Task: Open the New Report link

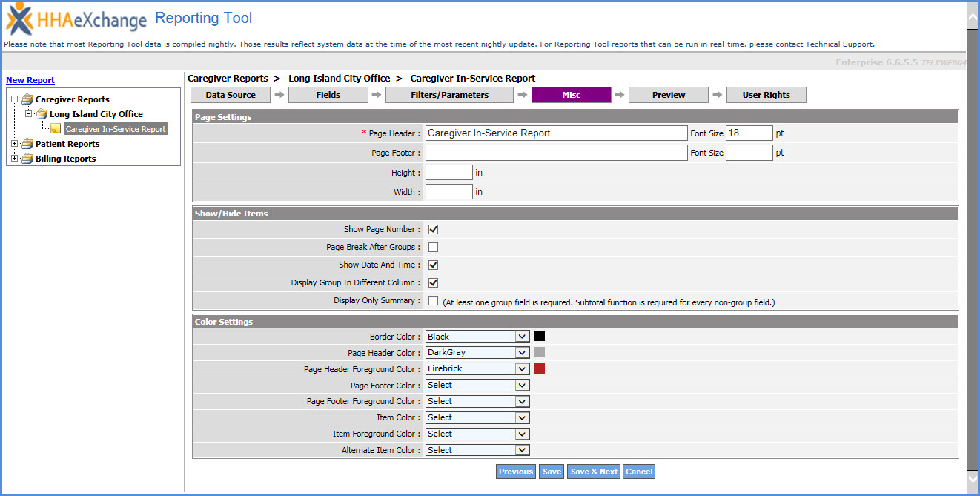Action: [x=30, y=80]
